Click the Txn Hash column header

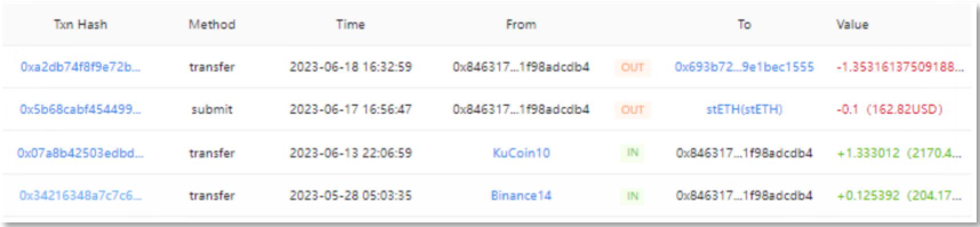[x=81, y=25]
